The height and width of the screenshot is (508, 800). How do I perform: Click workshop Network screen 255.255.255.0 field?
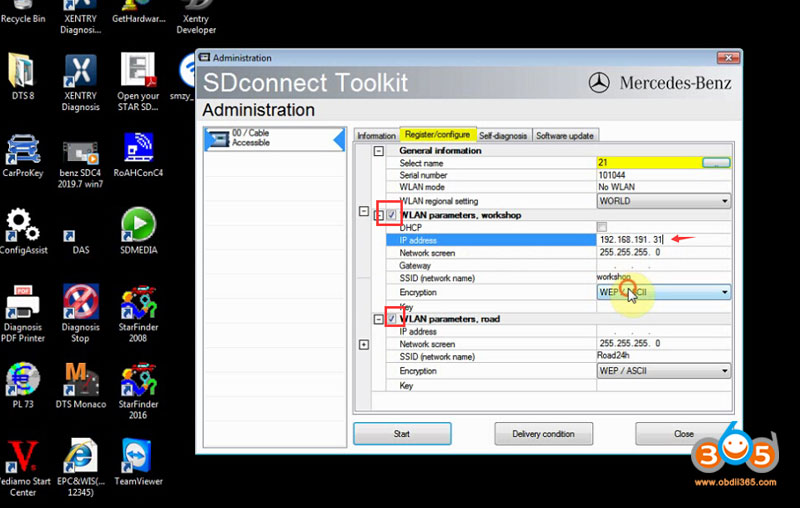(x=663, y=252)
